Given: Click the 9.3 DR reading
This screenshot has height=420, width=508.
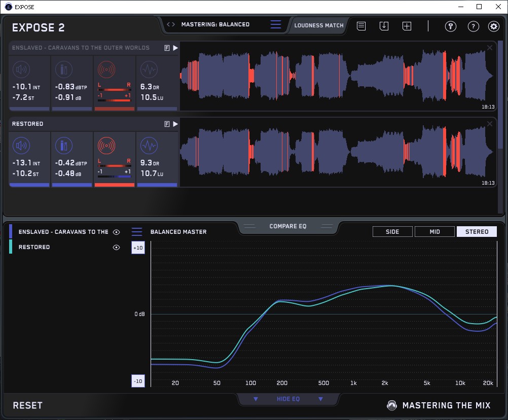Looking at the screenshot, I should (x=150, y=163).
